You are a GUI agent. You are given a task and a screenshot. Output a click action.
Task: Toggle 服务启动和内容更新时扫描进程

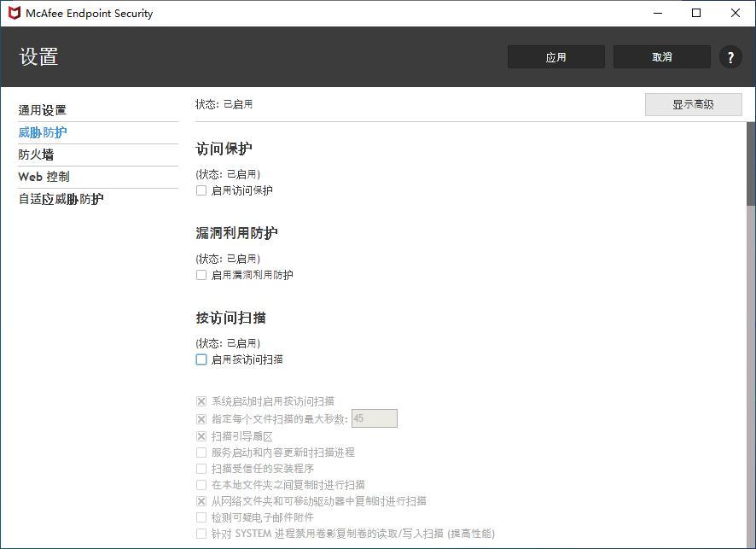(x=201, y=452)
